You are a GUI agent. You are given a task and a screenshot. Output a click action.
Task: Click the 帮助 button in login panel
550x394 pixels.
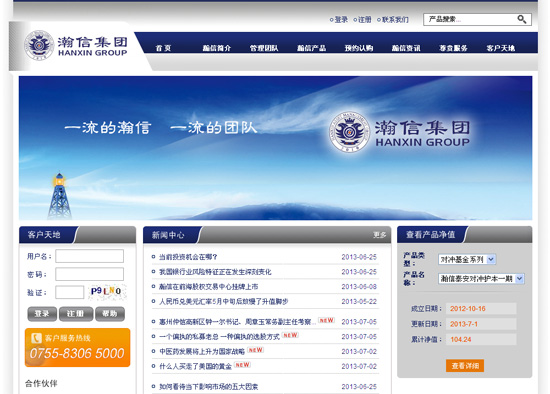pyautogui.click(x=109, y=314)
